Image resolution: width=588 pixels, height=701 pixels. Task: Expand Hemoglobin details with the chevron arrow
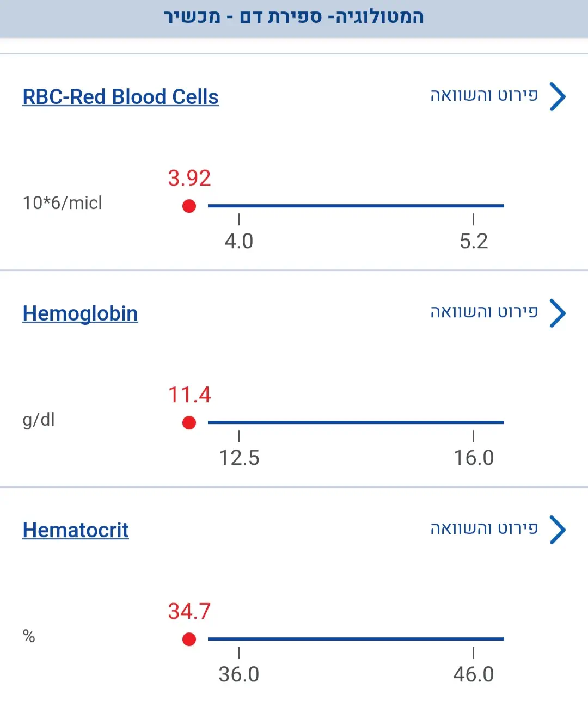click(558, 313)
